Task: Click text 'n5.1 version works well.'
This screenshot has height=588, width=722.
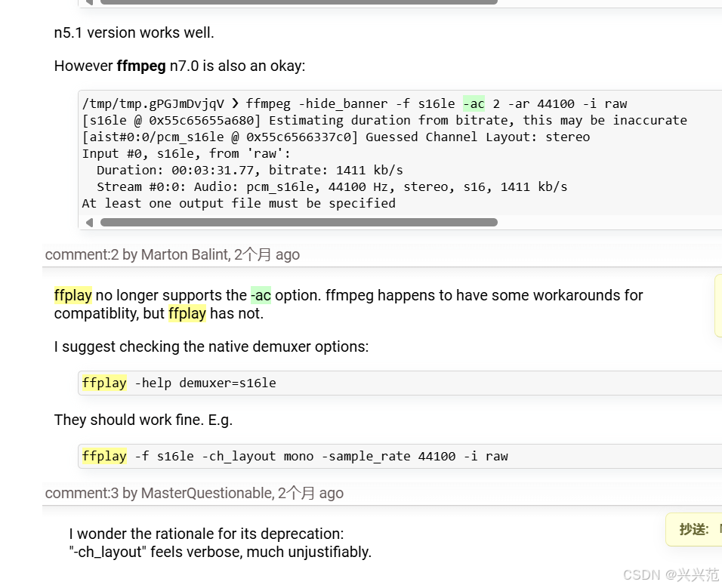Action: [x=134, y=33]
